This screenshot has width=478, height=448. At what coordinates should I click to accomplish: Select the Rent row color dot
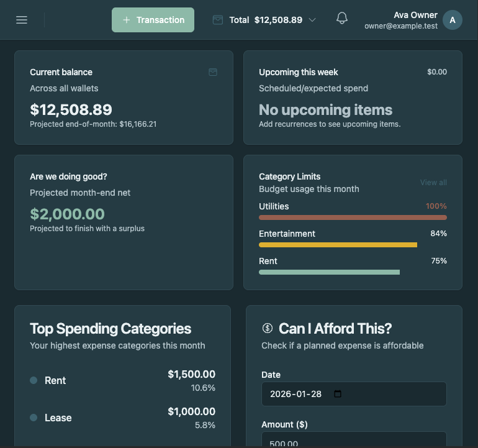coord(34,380)
